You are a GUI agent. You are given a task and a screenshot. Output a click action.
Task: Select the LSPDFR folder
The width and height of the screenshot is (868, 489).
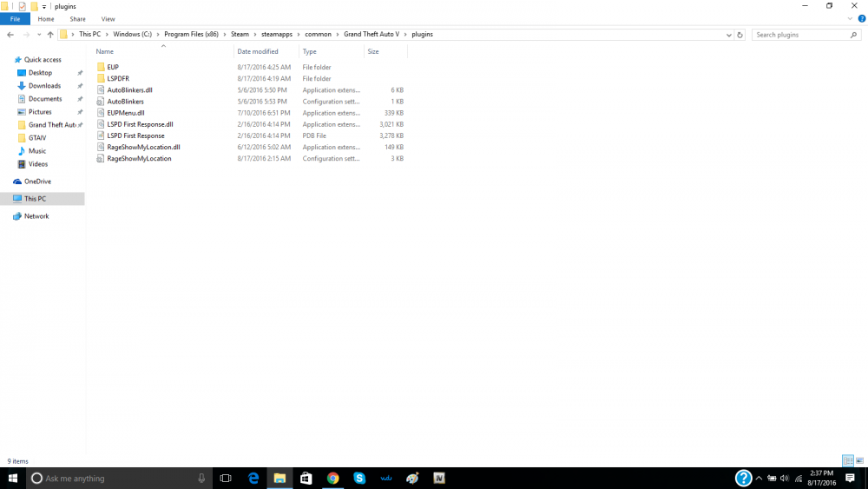(118, 79)
